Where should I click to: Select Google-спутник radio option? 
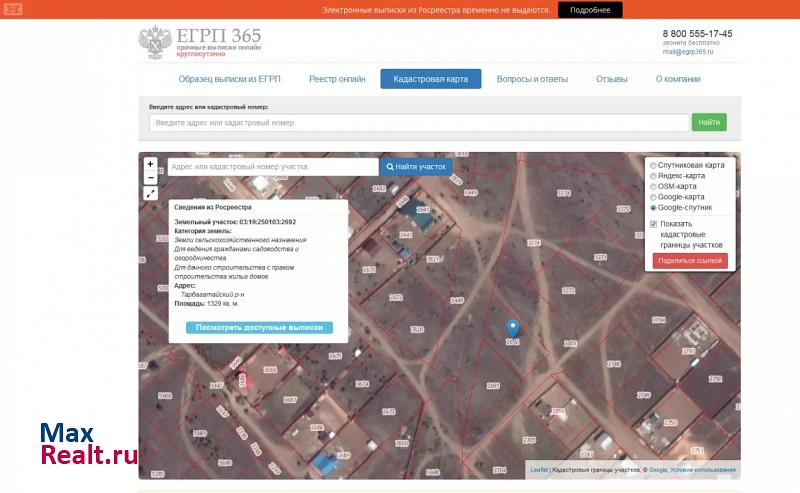click(x=654, y=208)
